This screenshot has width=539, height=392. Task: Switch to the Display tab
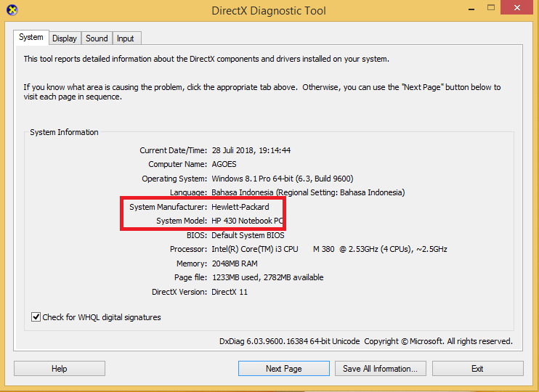65,38
